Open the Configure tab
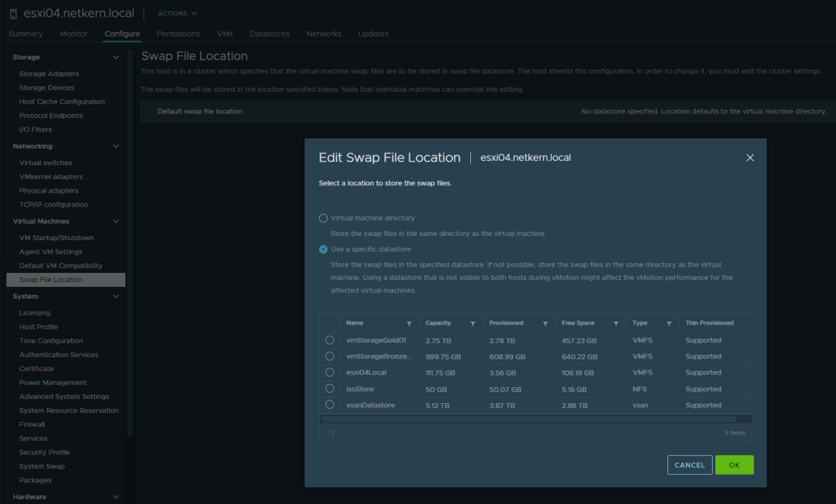This screenshot has height=504, width=836. 123,33
